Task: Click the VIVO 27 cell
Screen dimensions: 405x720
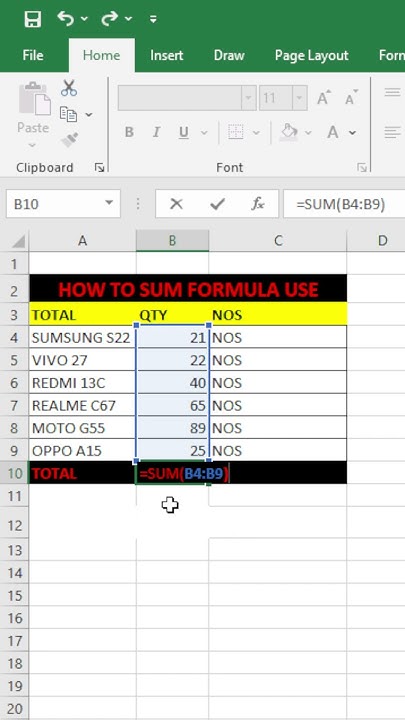Action: pos(83,360)
